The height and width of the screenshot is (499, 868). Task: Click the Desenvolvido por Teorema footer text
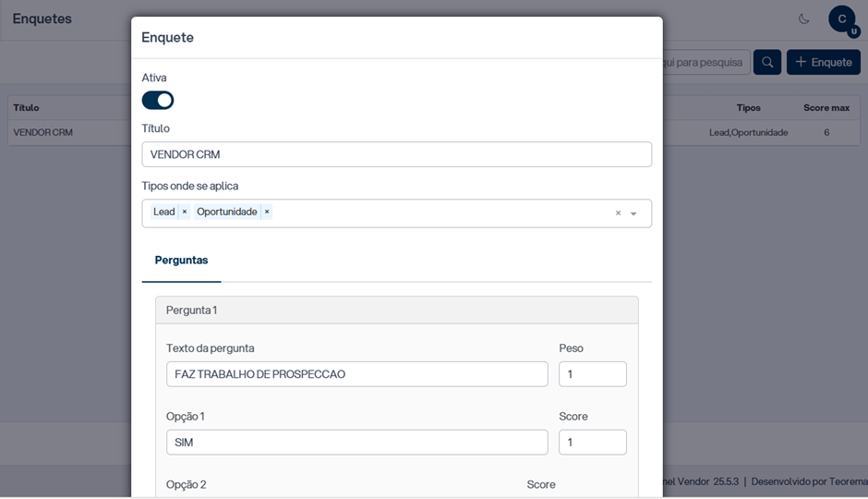click(x=809, y=481)
